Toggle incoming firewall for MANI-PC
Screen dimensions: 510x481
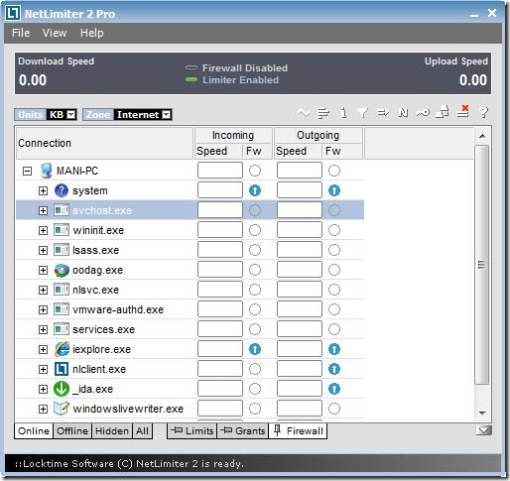255,171
